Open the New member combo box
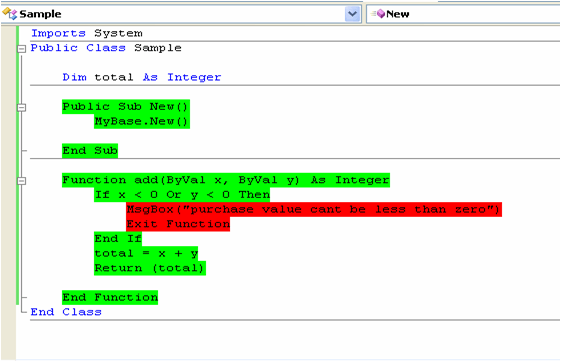The width and height of the screenshot is (563, 361). pyautogui.click(x=464, y=14)
